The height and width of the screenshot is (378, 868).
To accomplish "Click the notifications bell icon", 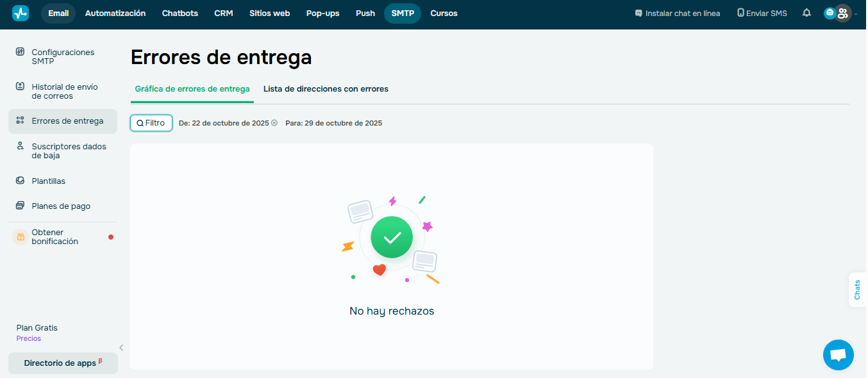I will 806,13.
